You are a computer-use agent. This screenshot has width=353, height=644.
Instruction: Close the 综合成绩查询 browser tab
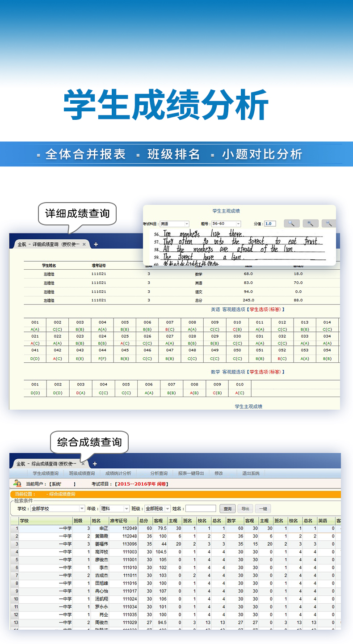click(83, 464)
